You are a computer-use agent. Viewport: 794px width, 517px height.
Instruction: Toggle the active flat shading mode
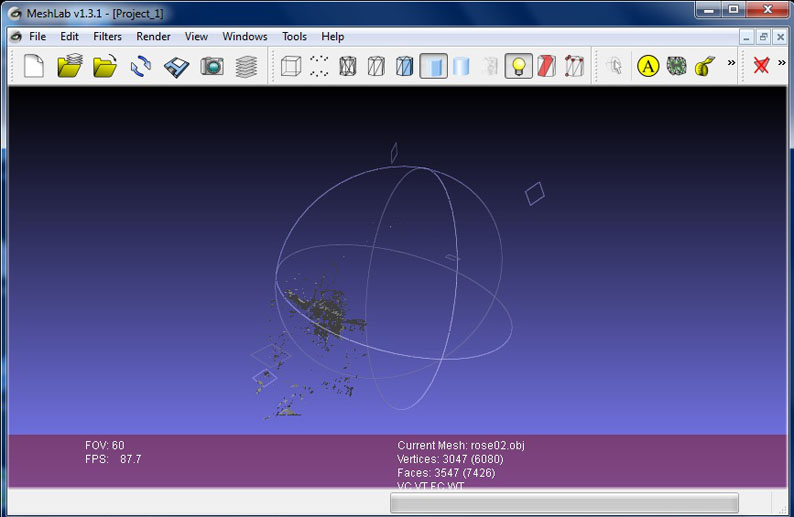coord(433,66)
